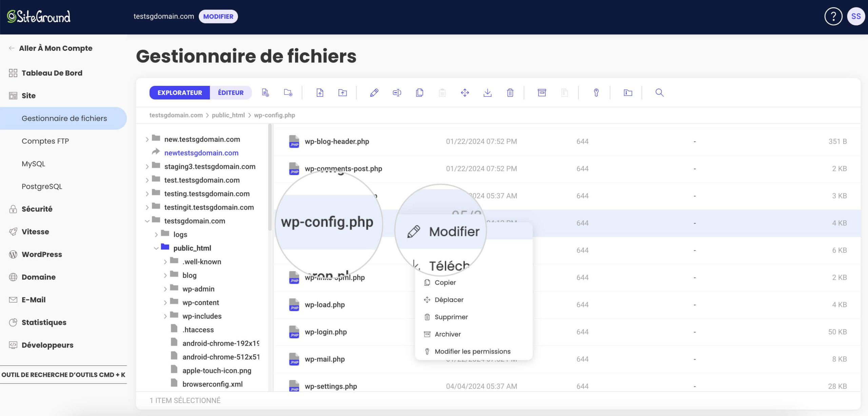Open the Développeurs sidebar section
The height and width of the screenshot is (416, 868).
click(x=47, y=345)
